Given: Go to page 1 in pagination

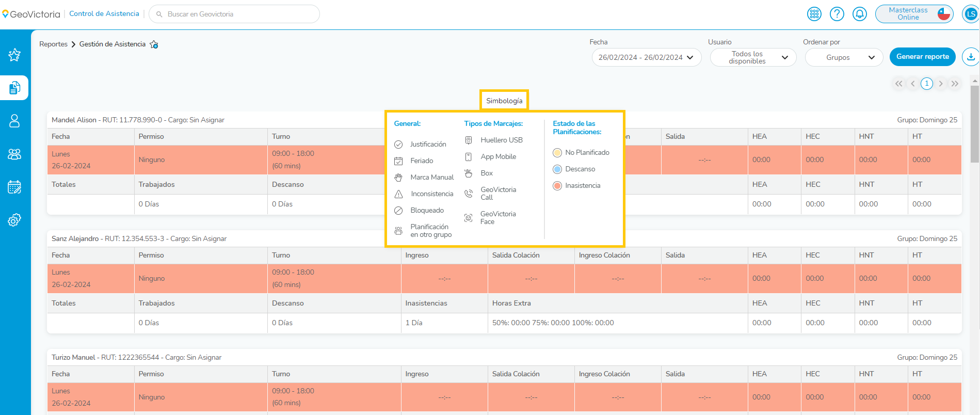Looking at the screenshot, I should [x=927, y=84].
